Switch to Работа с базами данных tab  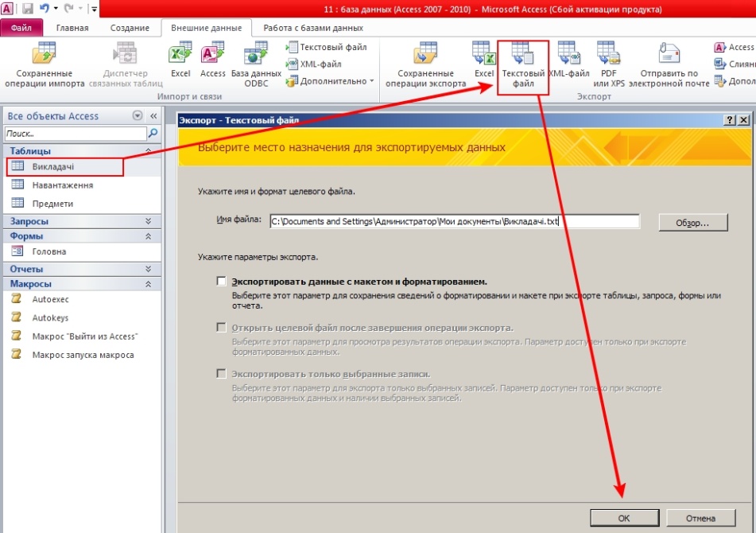(x=313, y=28)
